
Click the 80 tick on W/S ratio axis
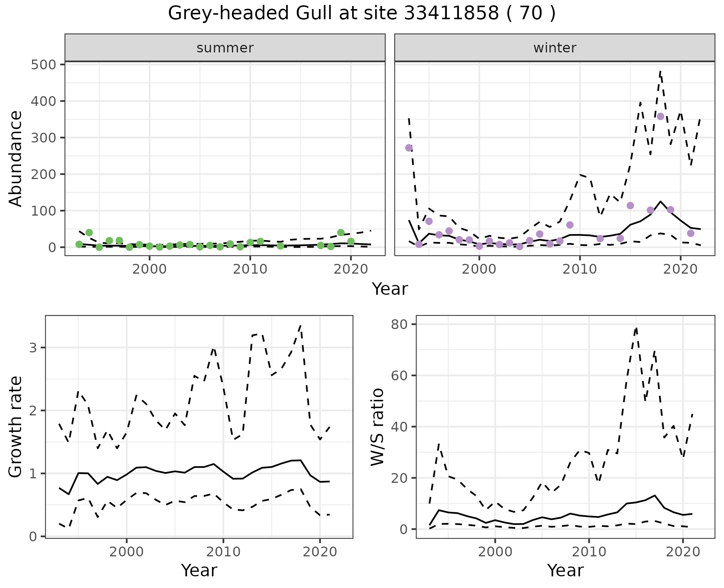tap(399, 325)
